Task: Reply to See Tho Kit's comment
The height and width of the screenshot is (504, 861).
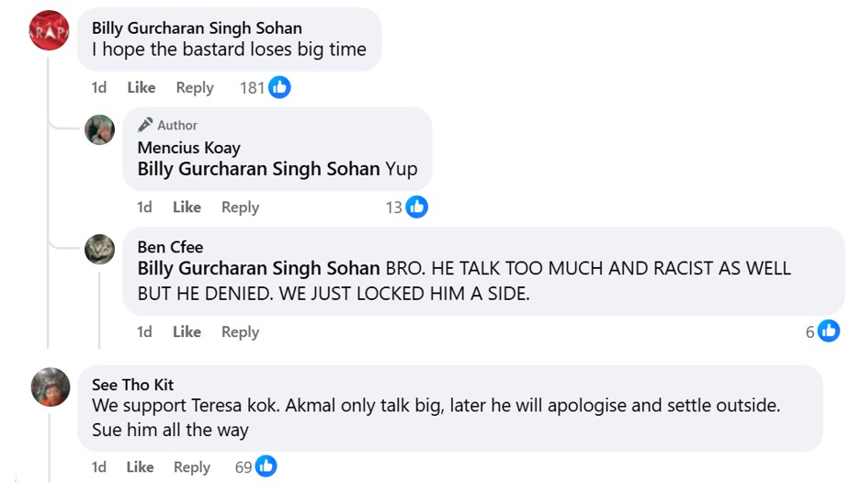Action: pyautogui.click(x=192, y=467)
